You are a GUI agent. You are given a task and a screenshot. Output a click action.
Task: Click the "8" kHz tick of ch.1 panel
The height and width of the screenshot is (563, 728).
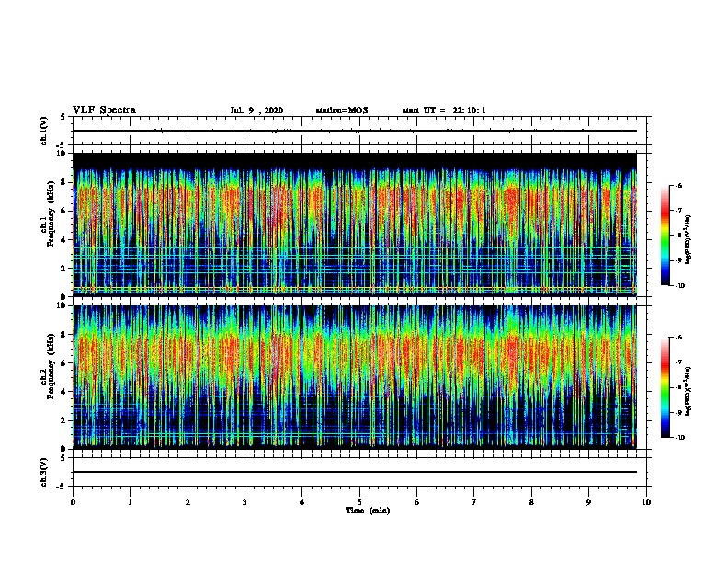(64, 182)
